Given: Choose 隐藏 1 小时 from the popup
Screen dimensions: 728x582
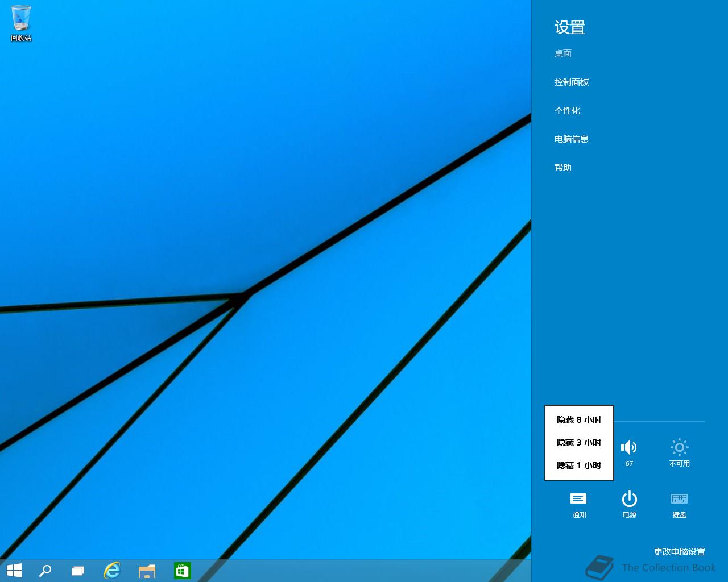Looking at the screenshot, I should pos(579,465).
